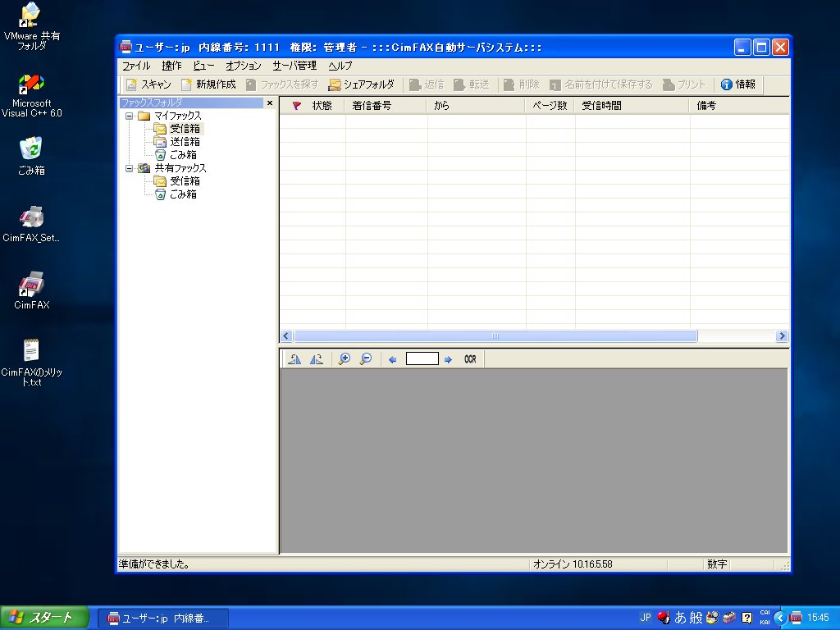840x630 pixels.
Task: Click the オンライン 10.16.5.58 status entry
Action: coord(573,564)
